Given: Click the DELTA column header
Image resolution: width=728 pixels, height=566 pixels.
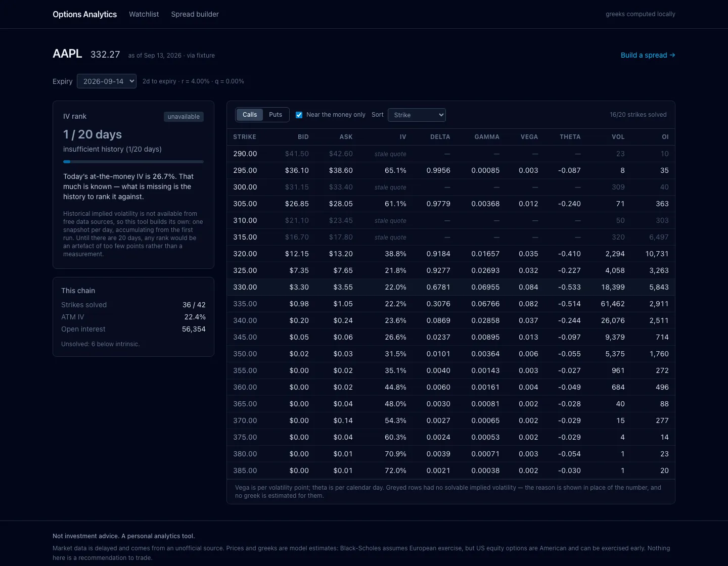Looking at the screenshot, I should [x=440, y=137].
